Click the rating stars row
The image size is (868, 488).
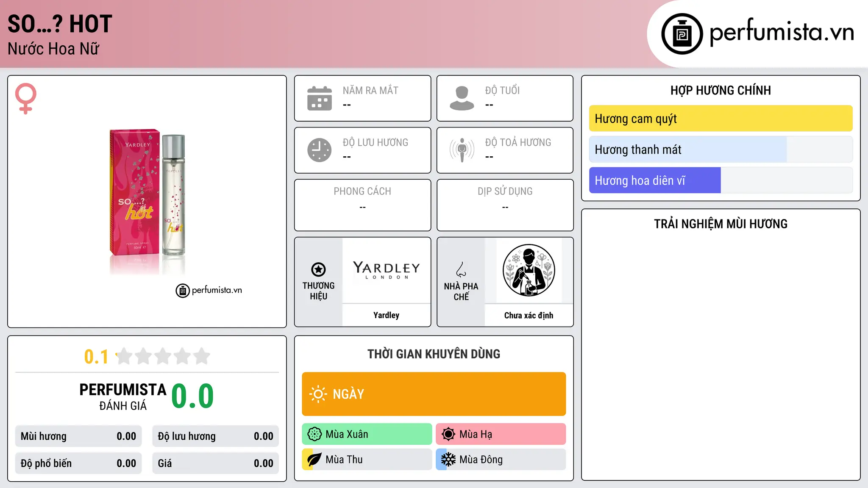tap(163, 356)
